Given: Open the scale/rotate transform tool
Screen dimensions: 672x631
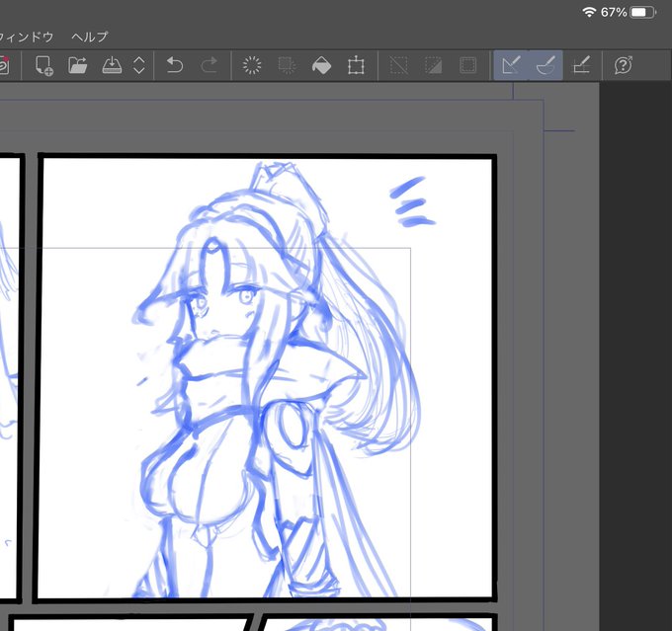Looking at the screenshot, I should (356, 65).
